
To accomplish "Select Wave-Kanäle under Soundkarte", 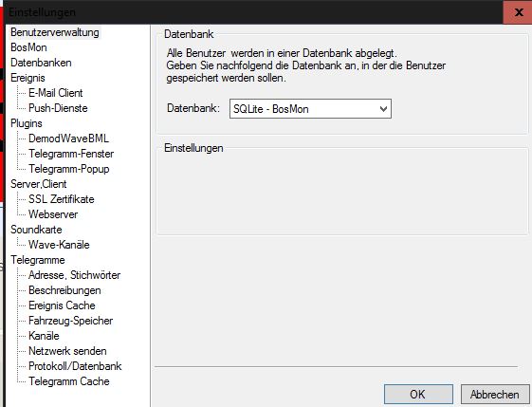I will (59, 245).
